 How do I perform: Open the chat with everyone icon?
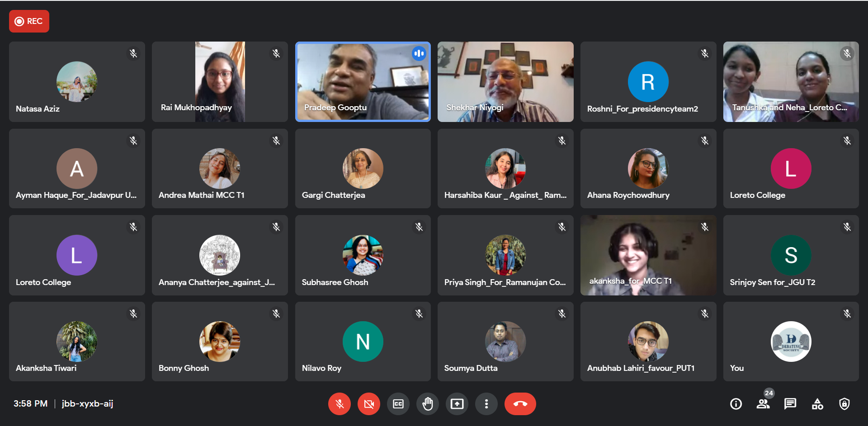coord(790,404)
